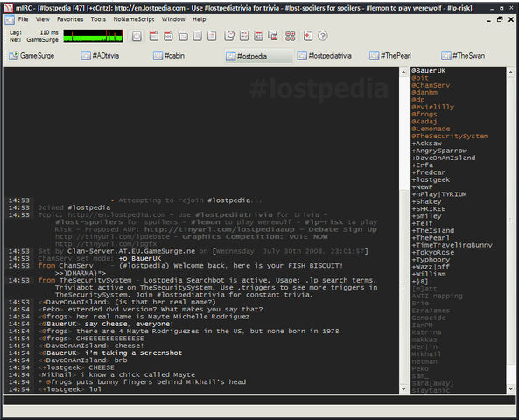519x420 pixels.
Task: Click chat scrollbar up arrow
Action: click(x=403, y=72)
